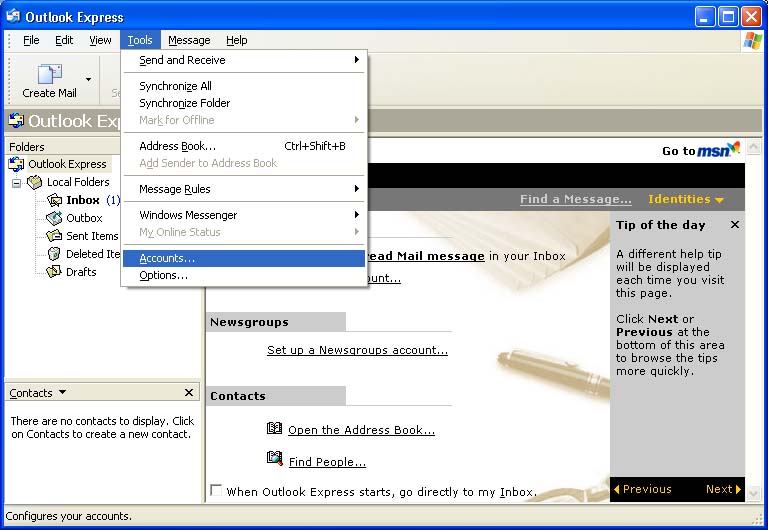Select the Inbox folder icon
Image resolution: width=768 pixels, height=530 pixels.
[54, 200]
